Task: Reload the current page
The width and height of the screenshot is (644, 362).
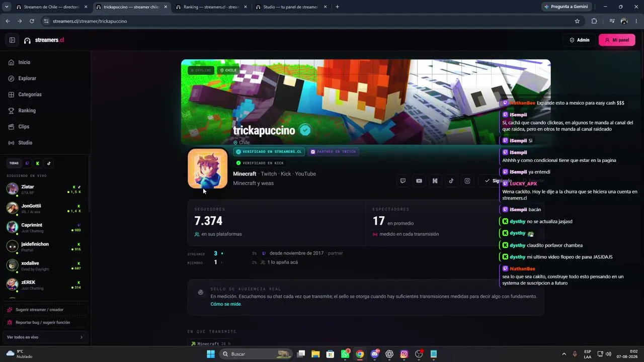Action: point(32,21)
